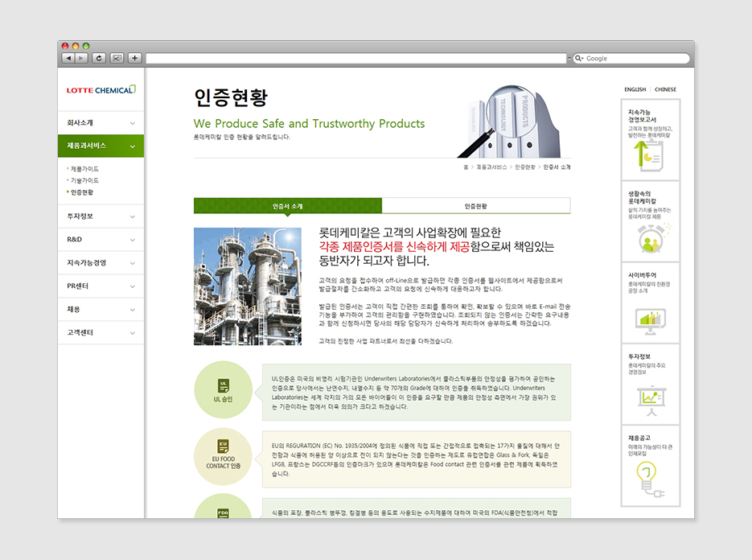Click the red window close button
Viewport: 752px width, 560px height.
tap(65, 46)
